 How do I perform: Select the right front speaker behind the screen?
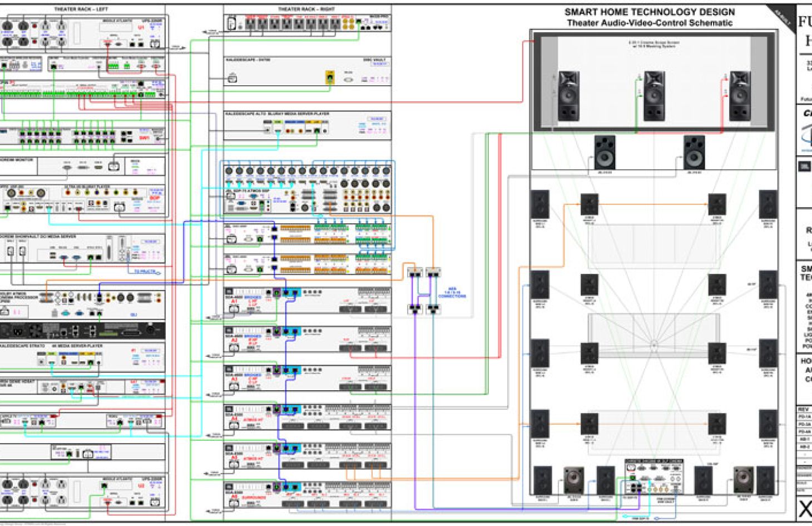coord(739,96)
